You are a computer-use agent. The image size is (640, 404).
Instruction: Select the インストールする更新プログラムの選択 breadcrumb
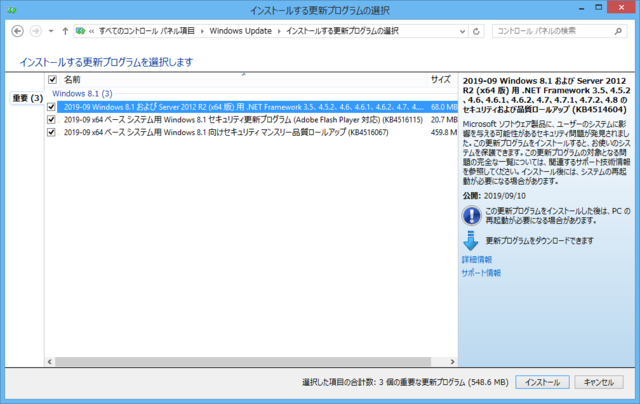(342, 31)
